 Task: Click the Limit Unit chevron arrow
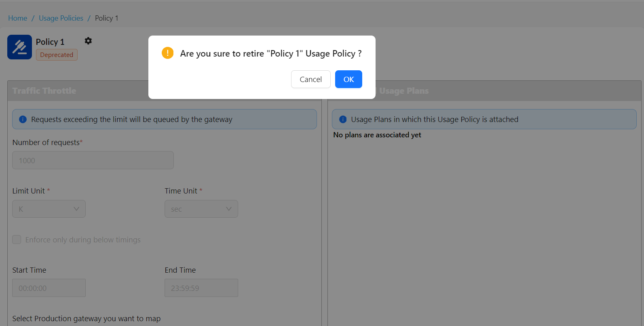coord(76,209)
